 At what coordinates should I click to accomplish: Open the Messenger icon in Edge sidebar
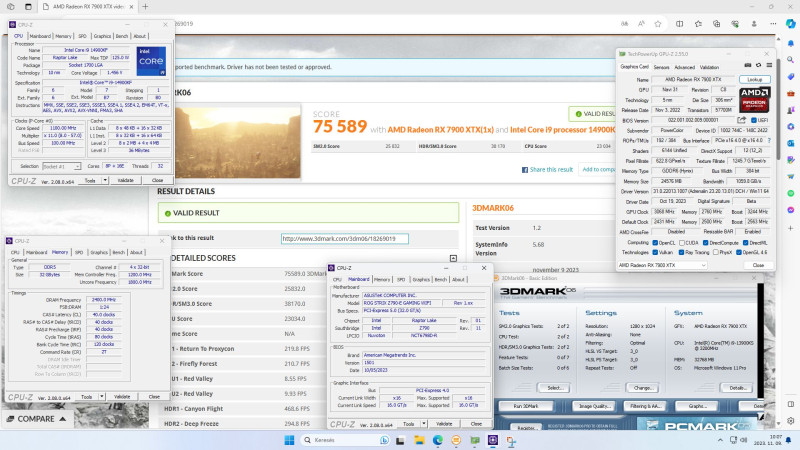point(791,210)
